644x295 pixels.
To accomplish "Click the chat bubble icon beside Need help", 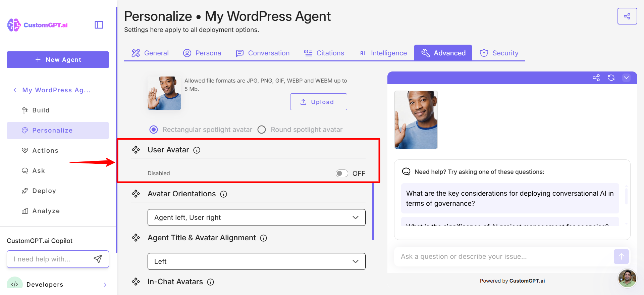I will 406,171.
